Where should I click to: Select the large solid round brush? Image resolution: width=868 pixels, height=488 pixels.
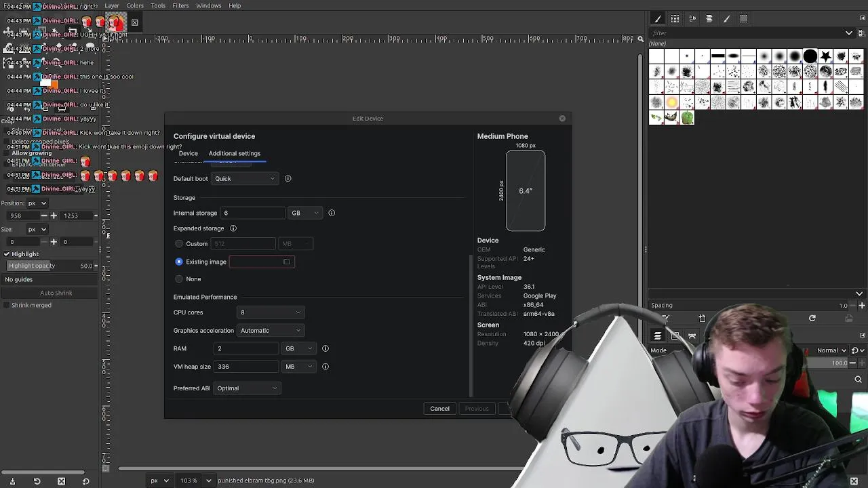tap(810, 56)
